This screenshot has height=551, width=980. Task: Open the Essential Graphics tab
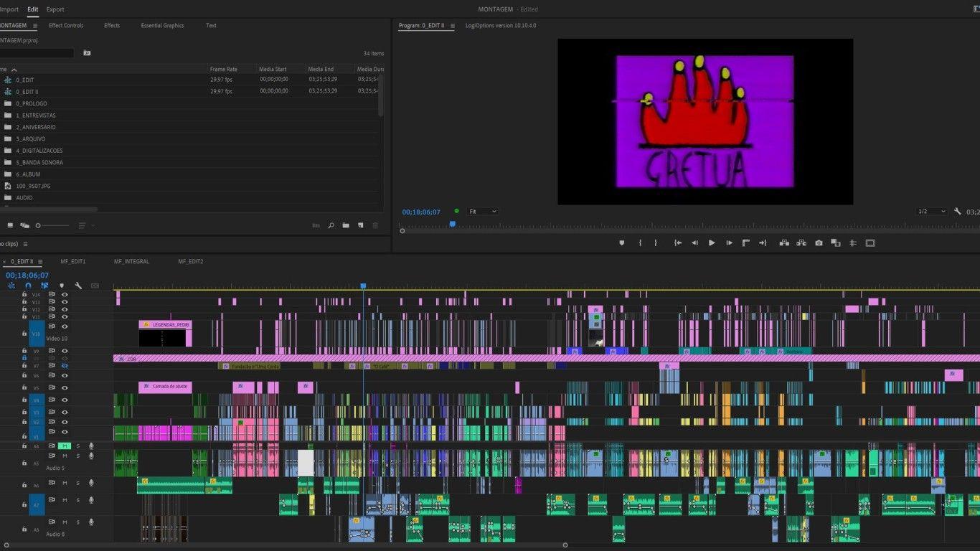(162, 26)
